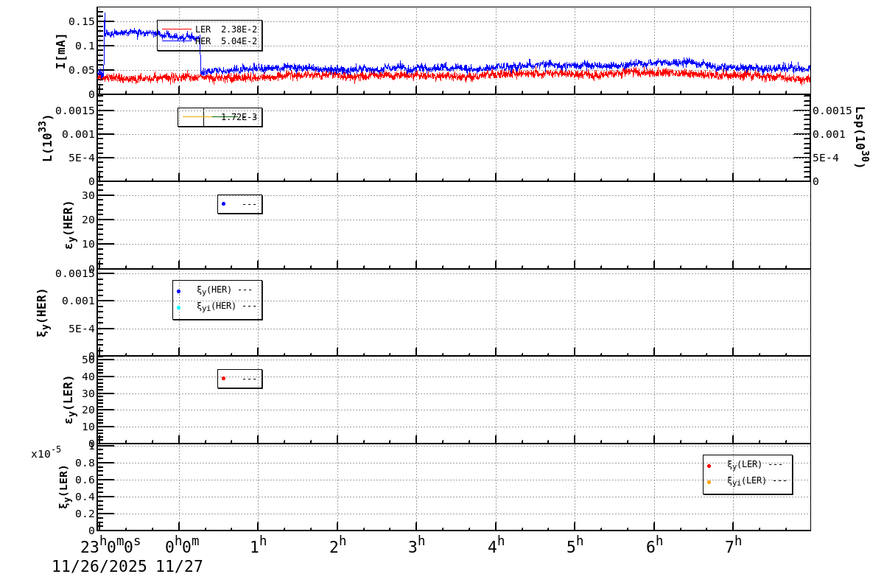The width and height of the screenshot is (884, 588).
Task: Click the HER 5.04E-2 legend entry
Action: [x=210, y=41]
